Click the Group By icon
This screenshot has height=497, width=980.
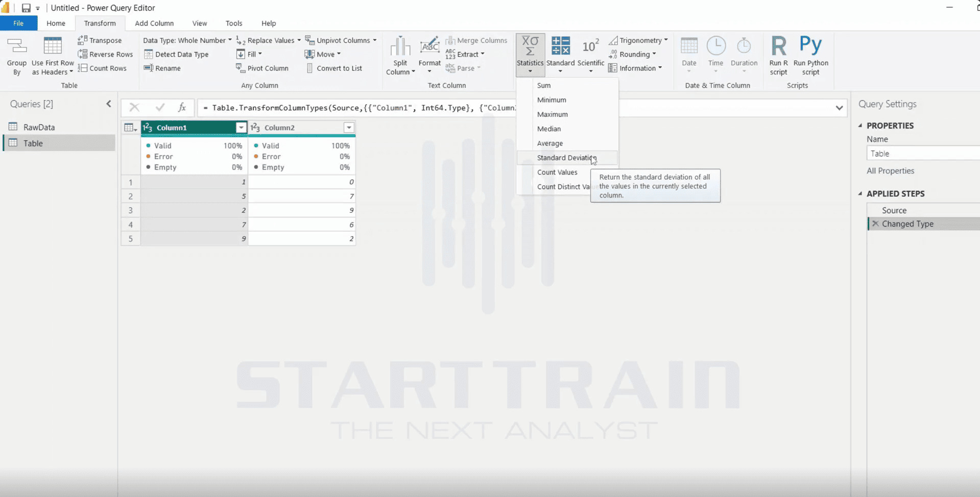pos(16,56)
